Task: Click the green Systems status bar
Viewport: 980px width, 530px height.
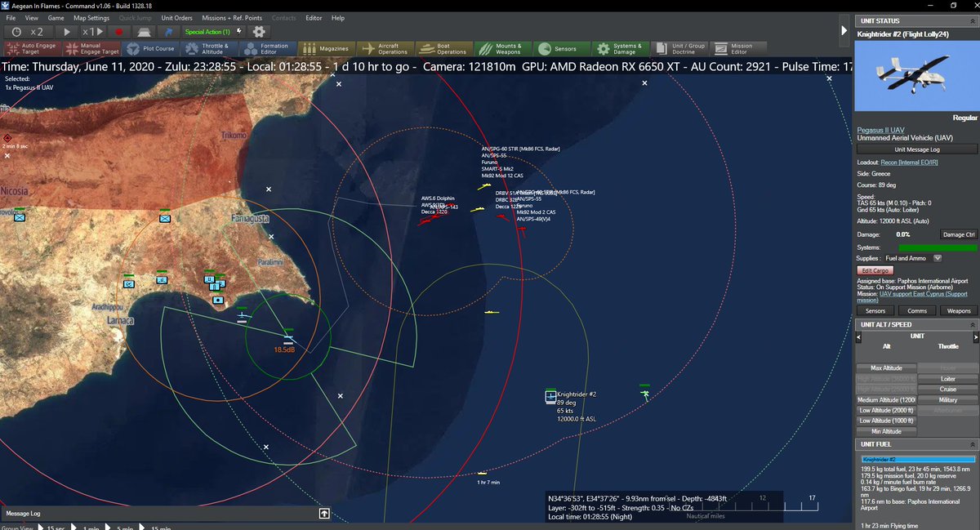Action: pyautogui.click(x=937, y=247)
